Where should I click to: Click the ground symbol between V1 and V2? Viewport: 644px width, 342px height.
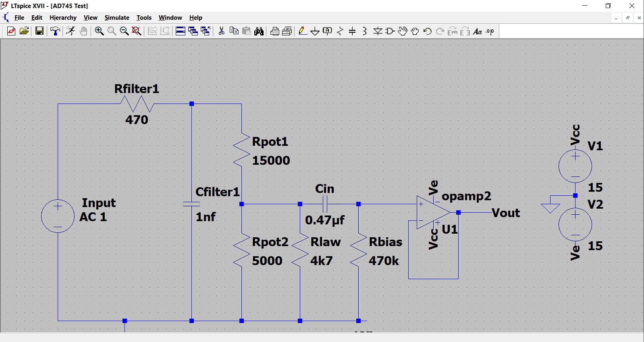551,207
